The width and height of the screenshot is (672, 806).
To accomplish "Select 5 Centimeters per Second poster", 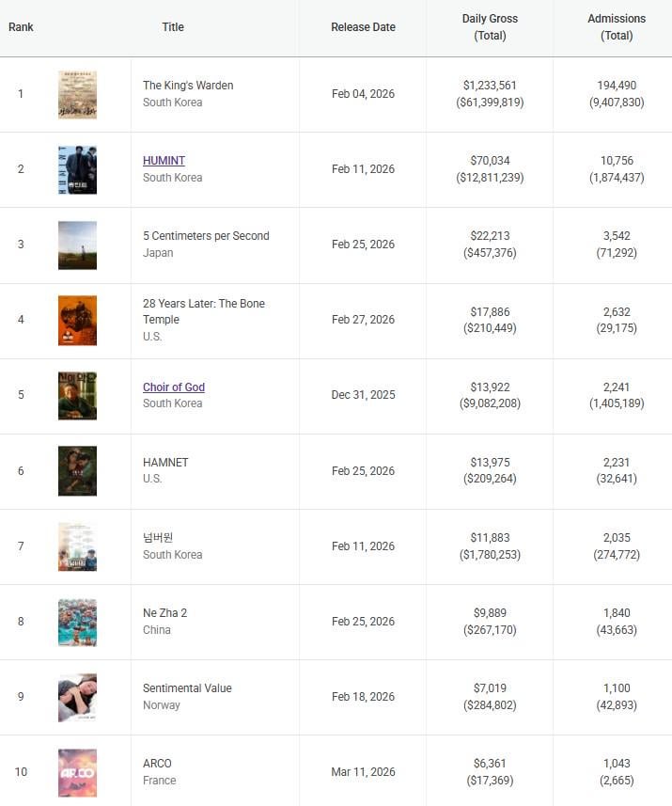I will pos(77,245).
